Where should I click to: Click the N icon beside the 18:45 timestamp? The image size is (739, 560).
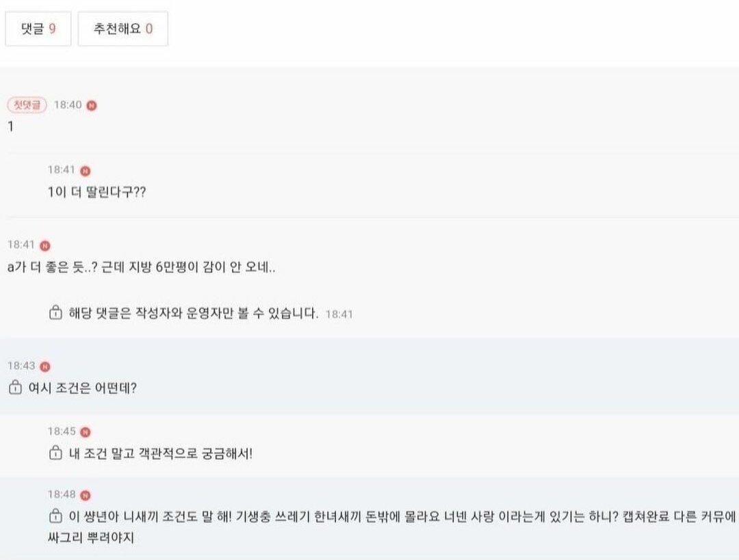coord(86,432)
